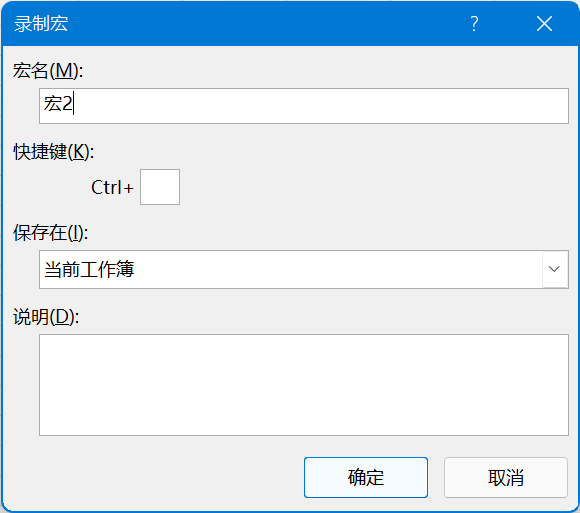This screenshot has height=513, width=580.
Task: Expand the 保存在 dropdown arrow
Action: [x=554, y=269]
